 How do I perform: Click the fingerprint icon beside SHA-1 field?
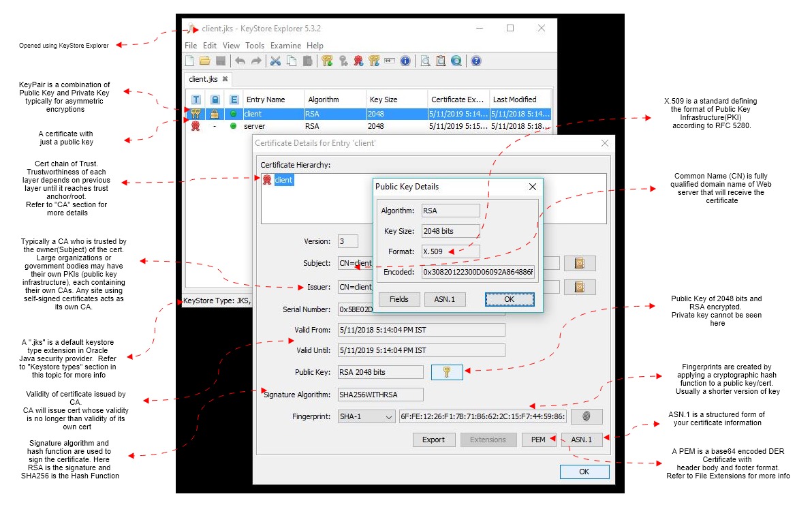[x=586, y=416]
